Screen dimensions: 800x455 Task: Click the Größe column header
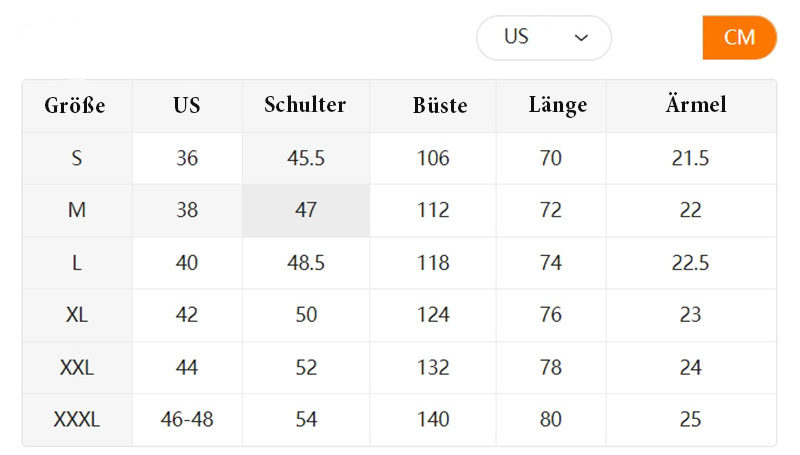click(75, 105)
